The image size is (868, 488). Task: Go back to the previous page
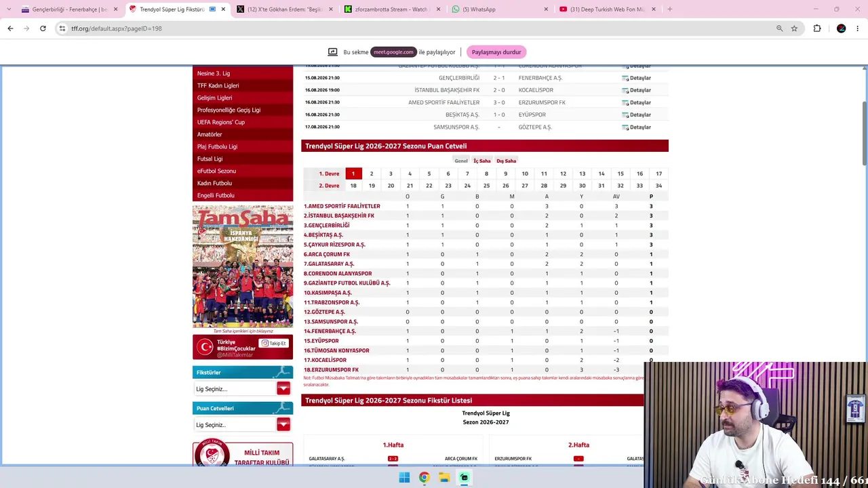tap(10, 28)
